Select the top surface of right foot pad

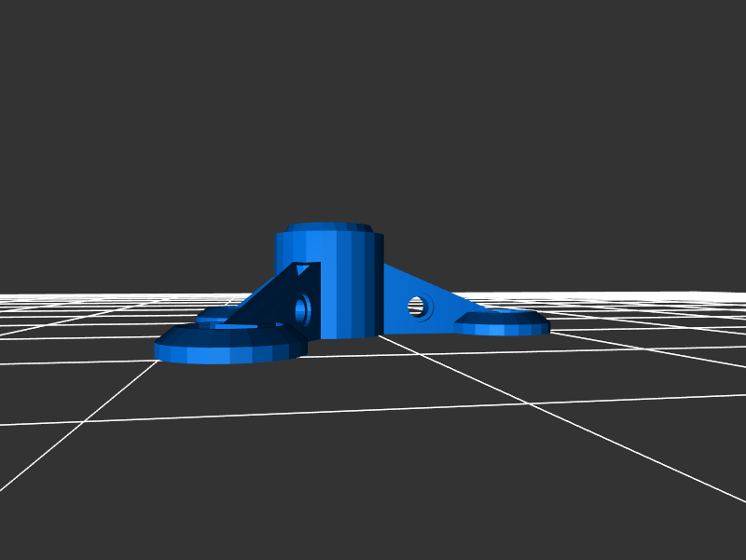[x=502, y=318]
